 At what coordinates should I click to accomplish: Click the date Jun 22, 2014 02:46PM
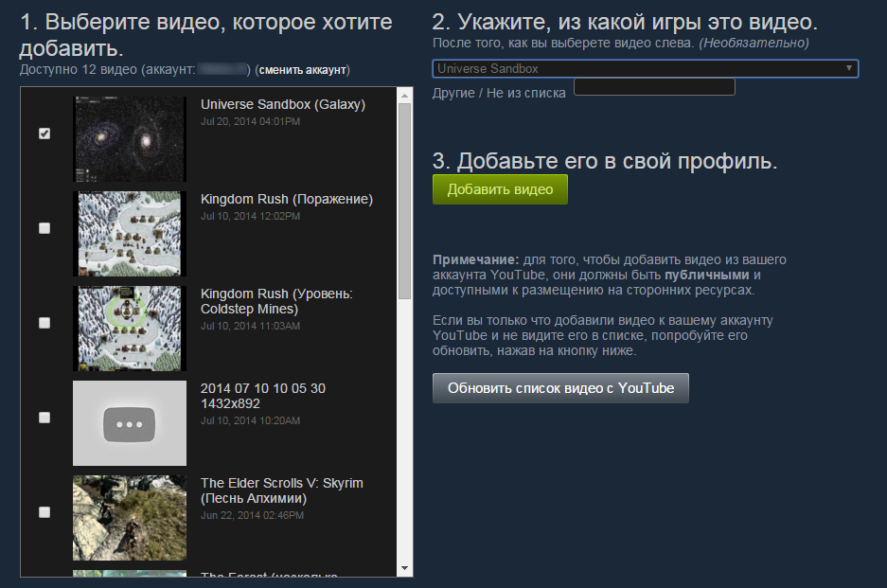[253, 515]
